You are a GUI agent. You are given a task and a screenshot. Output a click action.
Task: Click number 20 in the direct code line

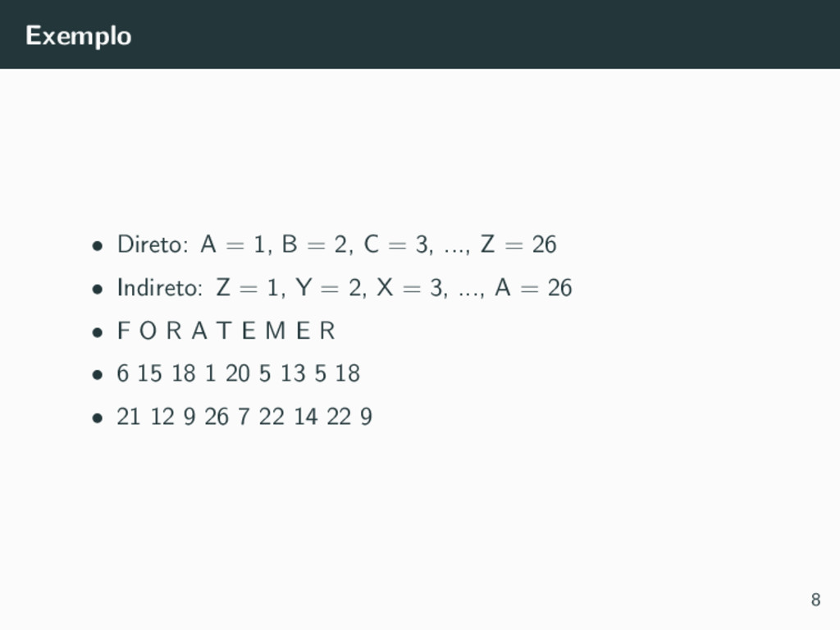tap(237, 373)
